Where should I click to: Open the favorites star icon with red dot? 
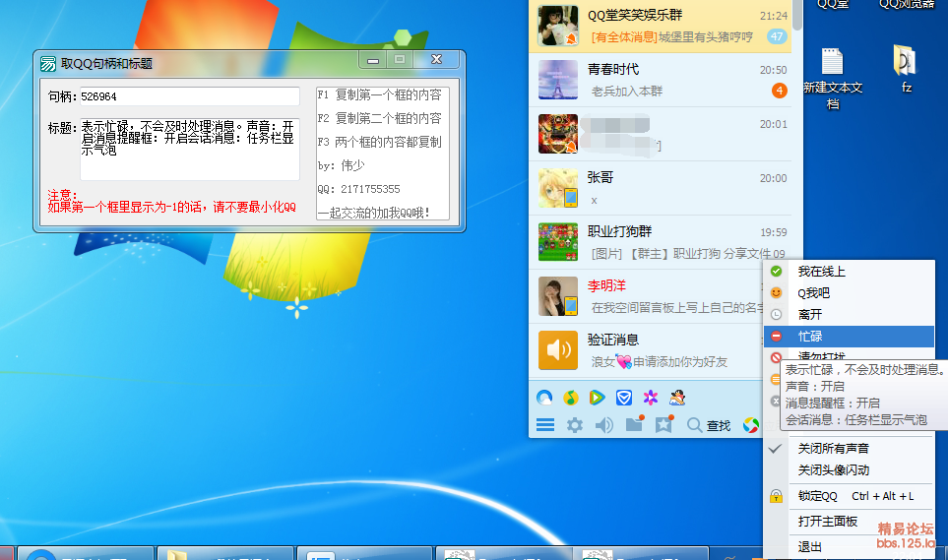coord(664,424)
